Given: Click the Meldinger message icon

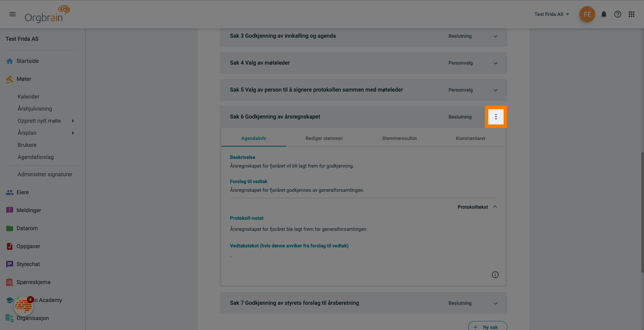Looking at the screenshot, I should point(10,210).
